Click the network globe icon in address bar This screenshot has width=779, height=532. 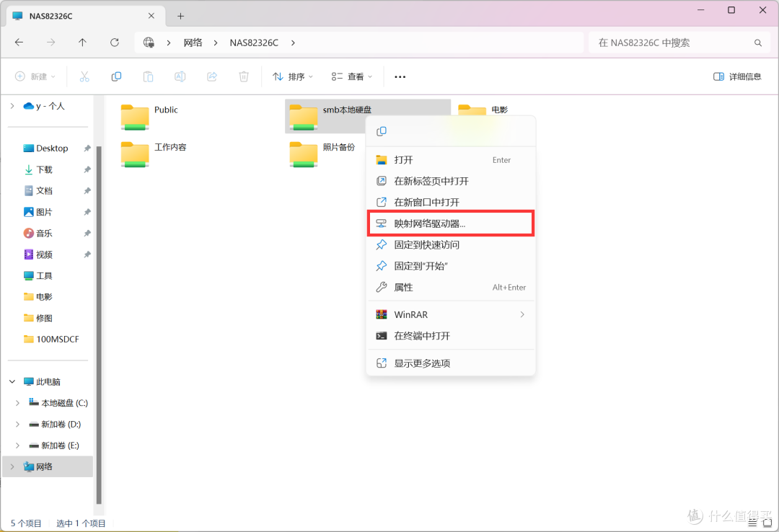pyautogui.click(x=149, y=43)
